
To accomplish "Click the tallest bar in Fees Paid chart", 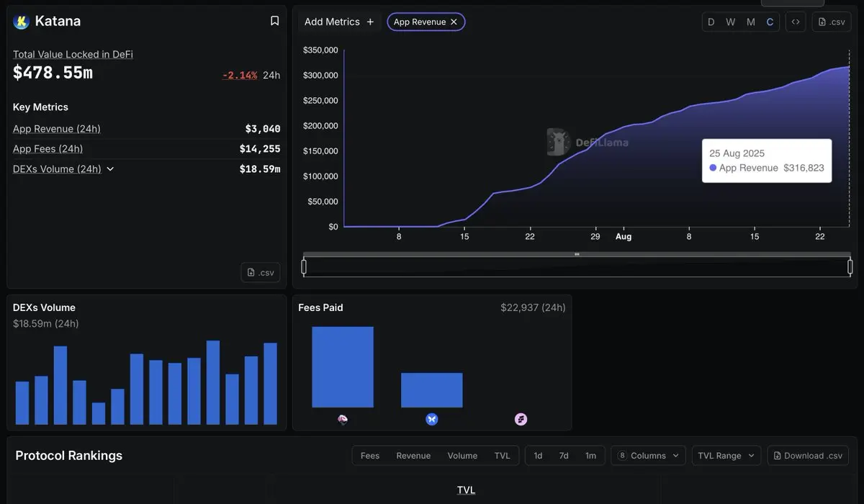I will click(x=343, y=367).
